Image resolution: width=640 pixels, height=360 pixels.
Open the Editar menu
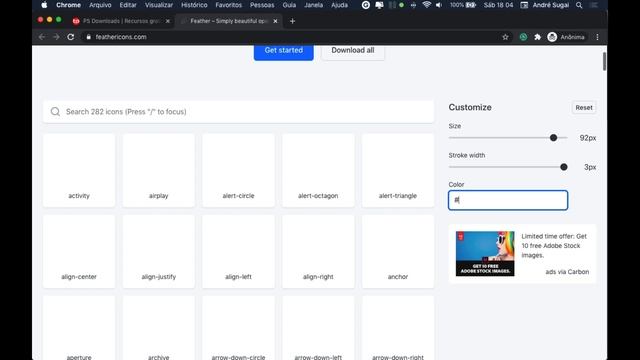click(128, 5)
